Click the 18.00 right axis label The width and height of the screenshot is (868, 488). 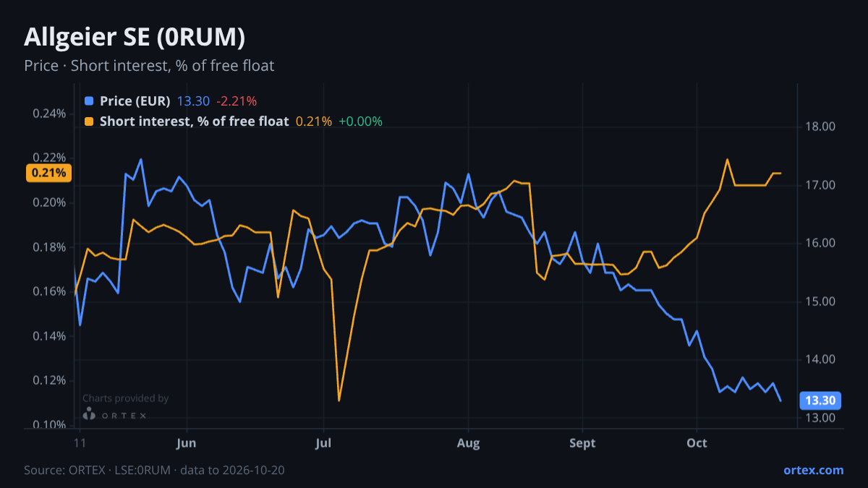coord(820,127)
